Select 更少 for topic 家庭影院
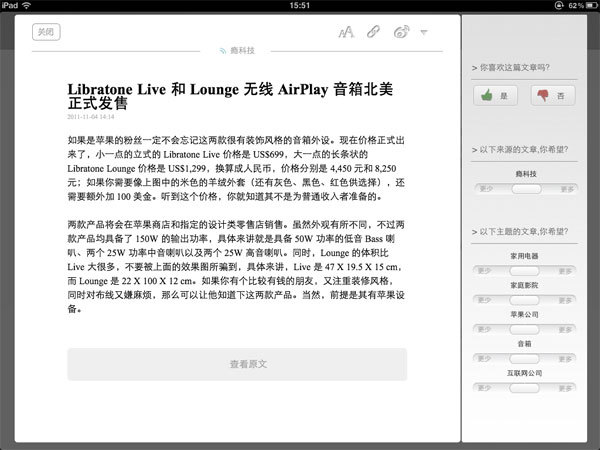This screenshot has width=600, height=450. tap(484, 300)
